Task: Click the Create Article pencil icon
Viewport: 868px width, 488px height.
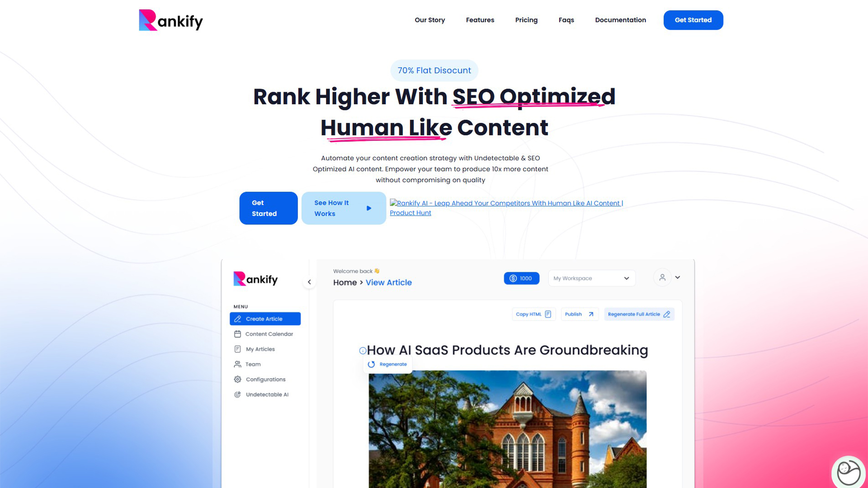Action: click(237, 319)
